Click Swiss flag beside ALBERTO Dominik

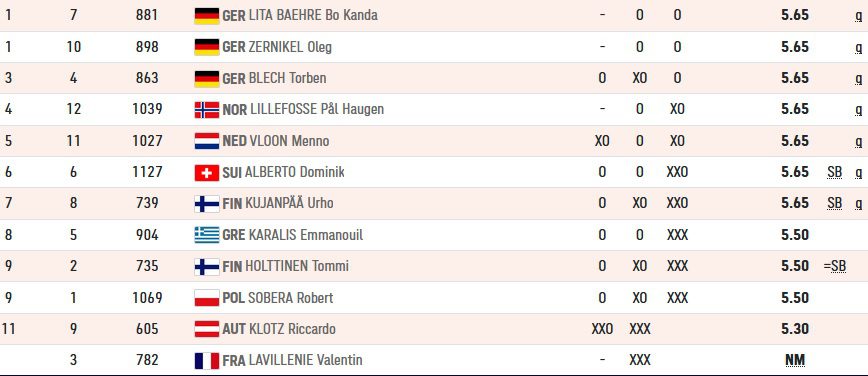coord(206,173)
